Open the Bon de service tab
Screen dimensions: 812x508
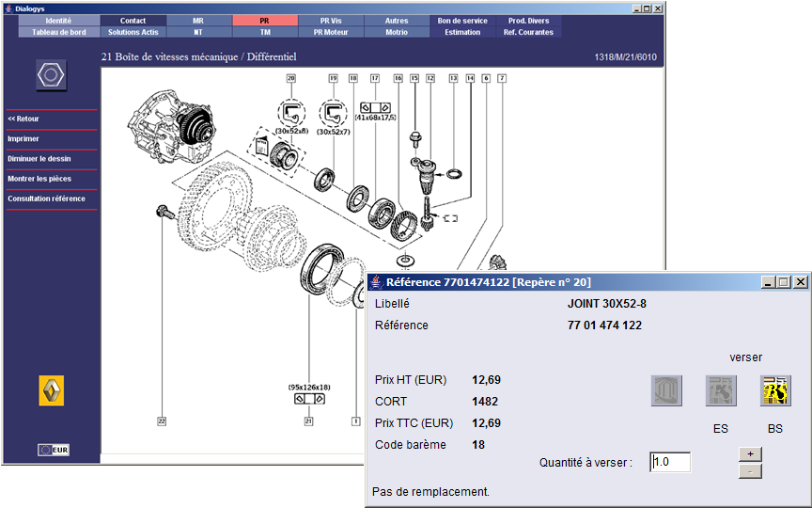[462, 21]
